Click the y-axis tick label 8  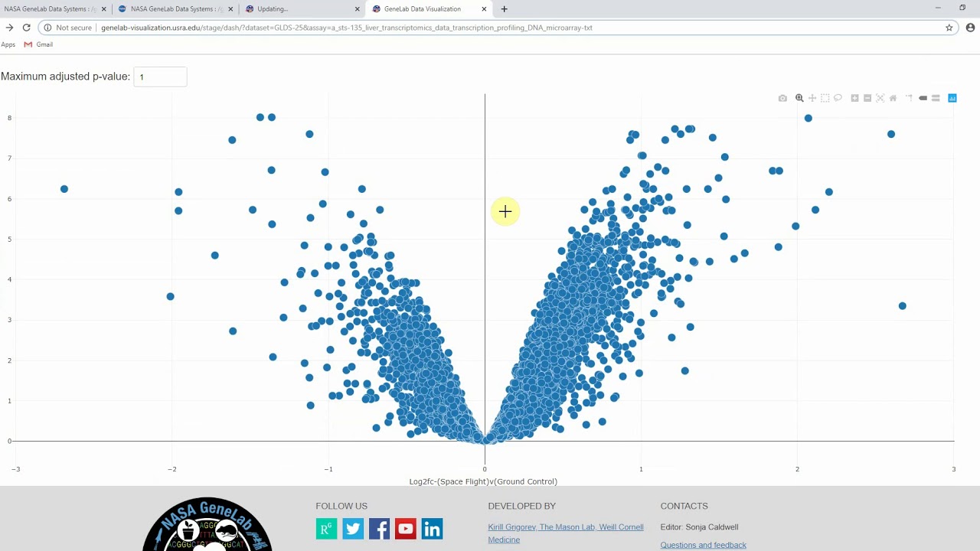(x=10, y=118)
